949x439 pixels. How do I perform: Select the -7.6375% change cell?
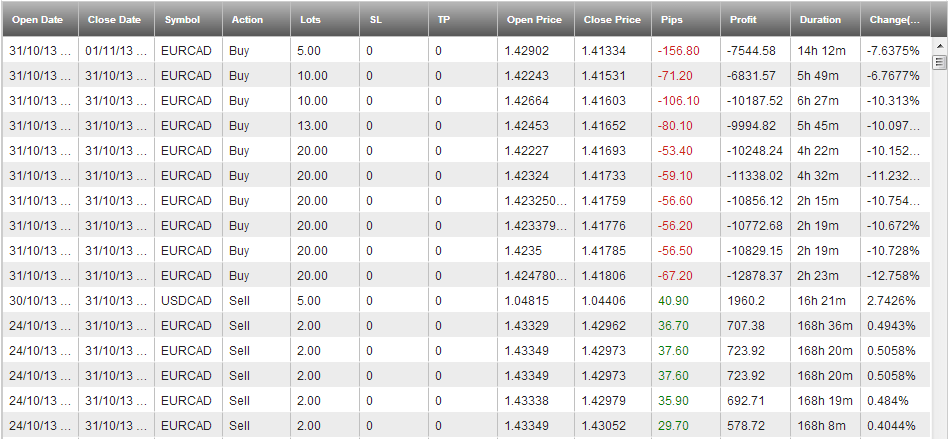(x=893, y=51)
